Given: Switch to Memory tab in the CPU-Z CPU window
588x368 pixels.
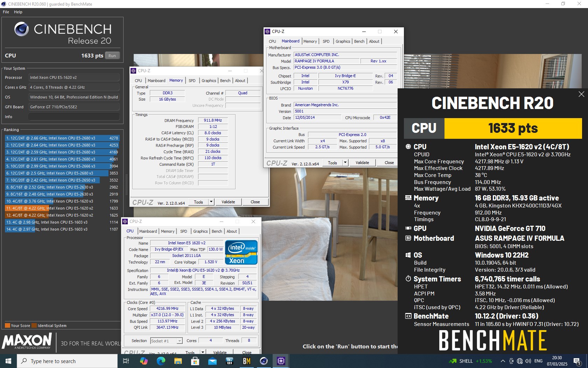Looking at the screenshot, I should [168, 231].
